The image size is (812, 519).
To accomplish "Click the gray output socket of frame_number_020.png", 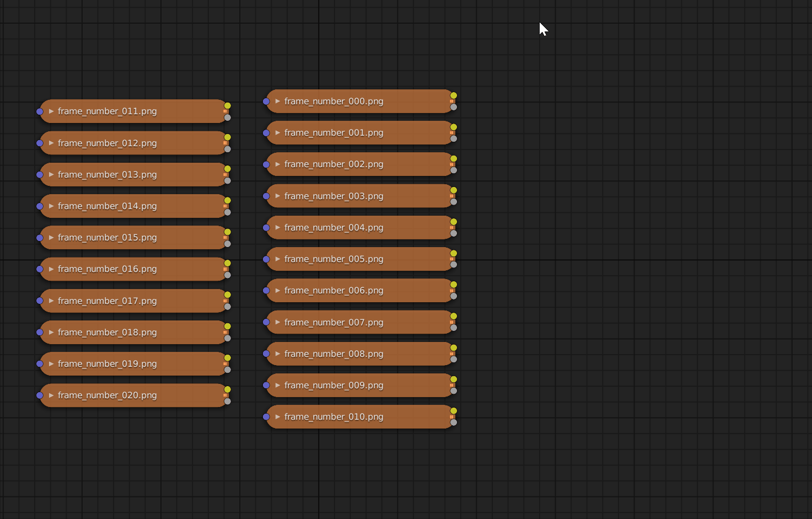I will 227,401.
